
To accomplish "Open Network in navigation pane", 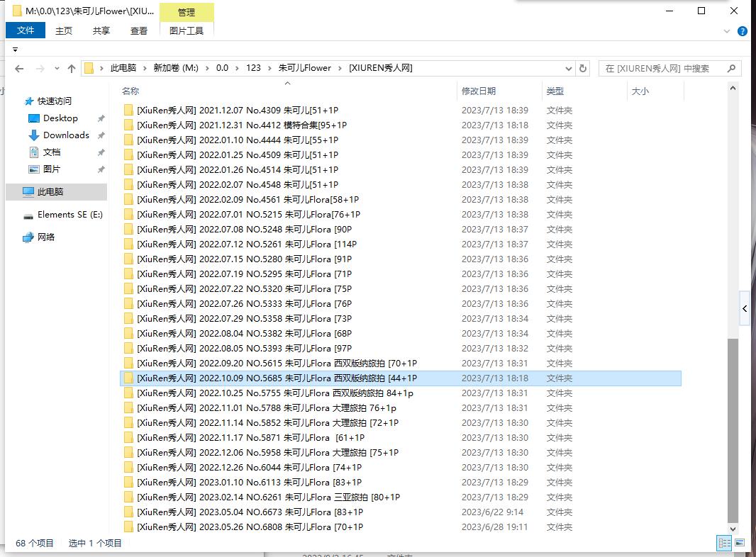I will pos(46,237).
